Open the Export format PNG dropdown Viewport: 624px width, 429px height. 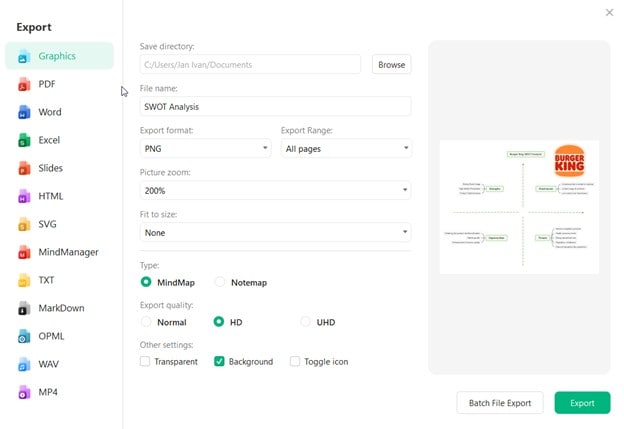click(206, 148)
